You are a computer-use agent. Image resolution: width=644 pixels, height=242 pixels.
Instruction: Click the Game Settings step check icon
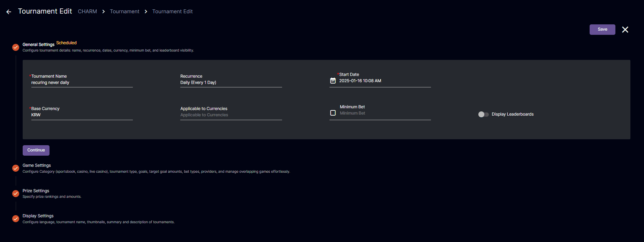(x=16, y=168)
